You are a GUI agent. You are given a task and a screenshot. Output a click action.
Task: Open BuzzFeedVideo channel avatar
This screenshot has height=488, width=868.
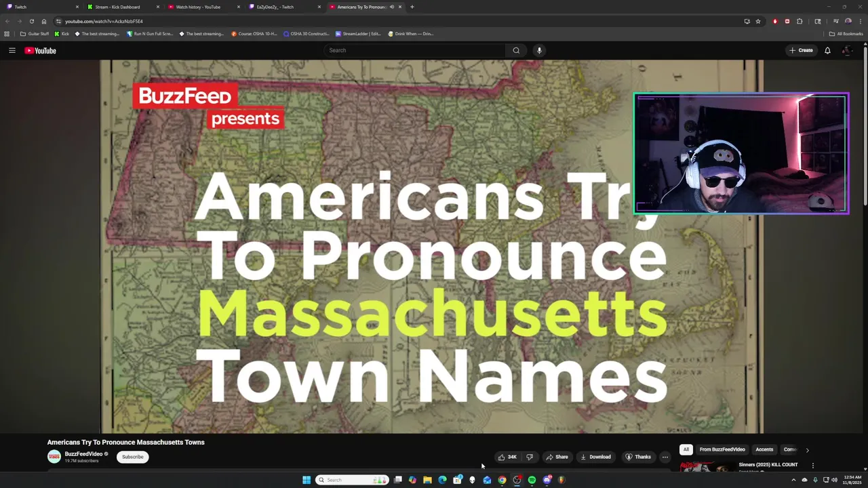tap(54, 456)
